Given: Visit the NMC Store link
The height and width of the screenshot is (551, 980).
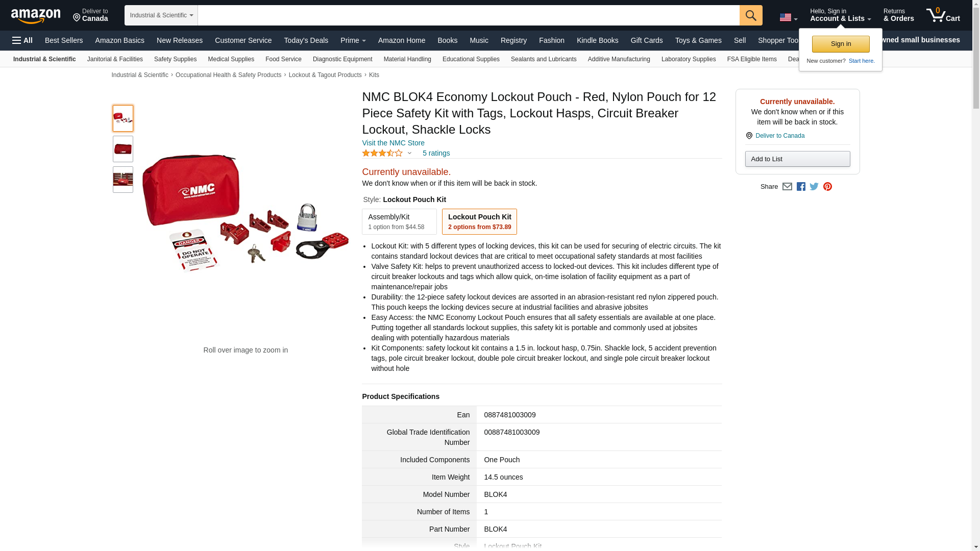Looking at the screenshot, I should (393, 143).
